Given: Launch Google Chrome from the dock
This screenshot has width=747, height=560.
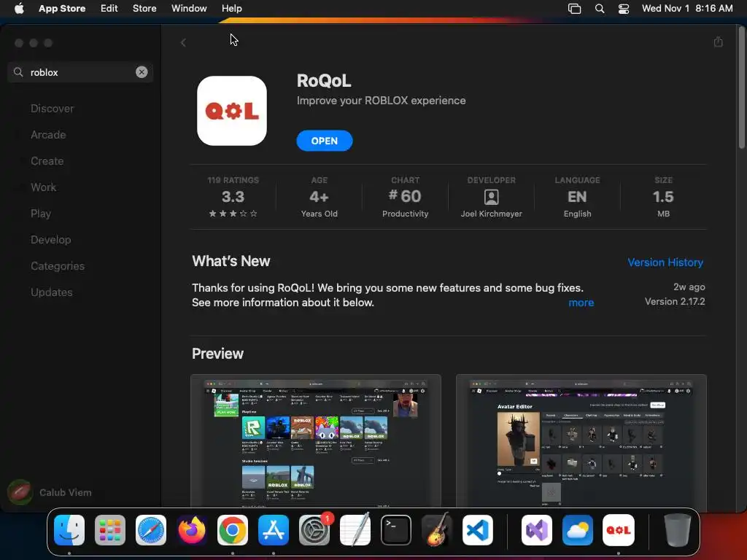Looking at the screenshot, I should tap(233, 530).
